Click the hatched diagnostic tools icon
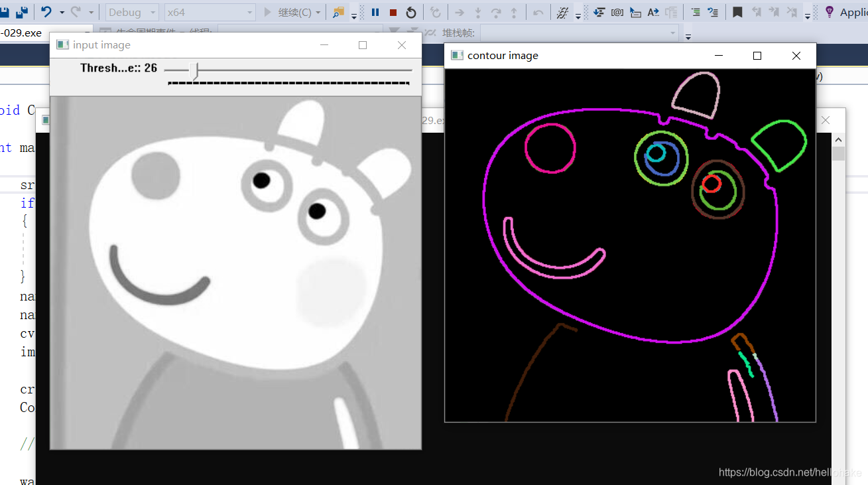Screen dimensions: 868x485 tap(563, 12)
